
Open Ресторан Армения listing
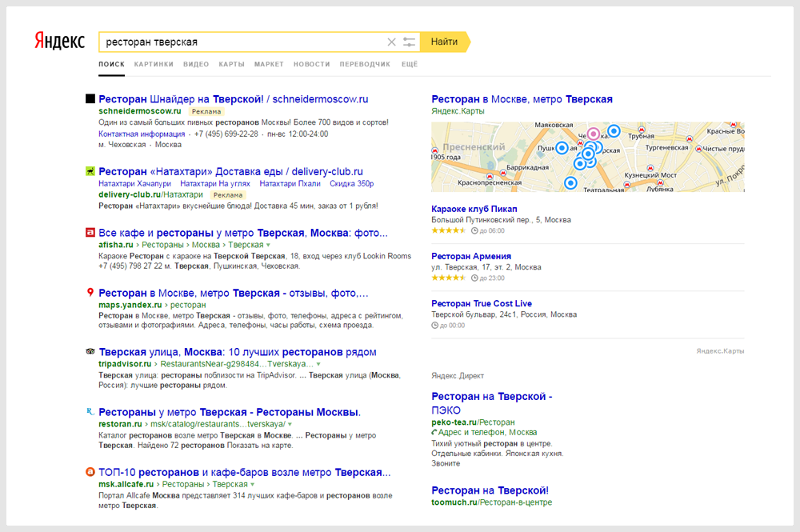471,256
